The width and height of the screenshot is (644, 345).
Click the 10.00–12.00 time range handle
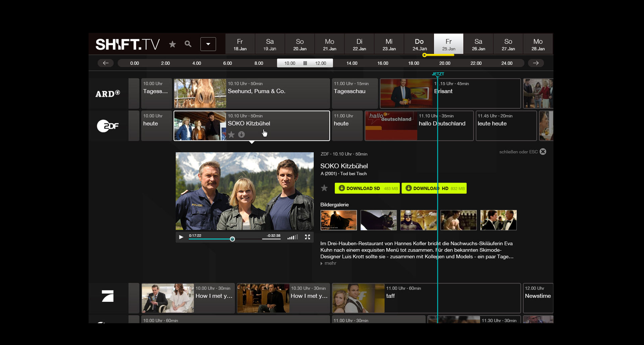point(305,63)
